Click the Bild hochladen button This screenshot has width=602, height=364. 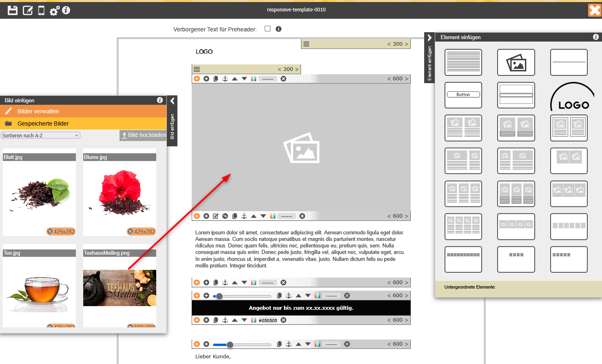(143, 135)
